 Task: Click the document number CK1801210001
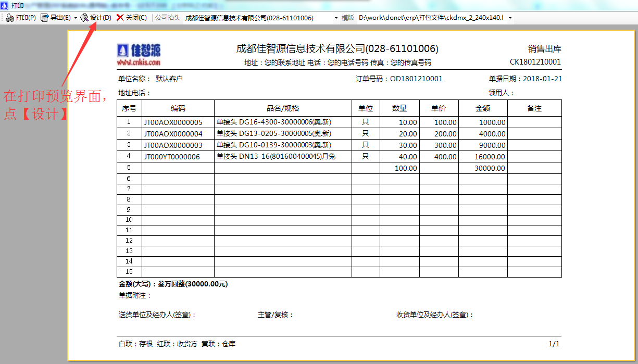pos(535,62)
